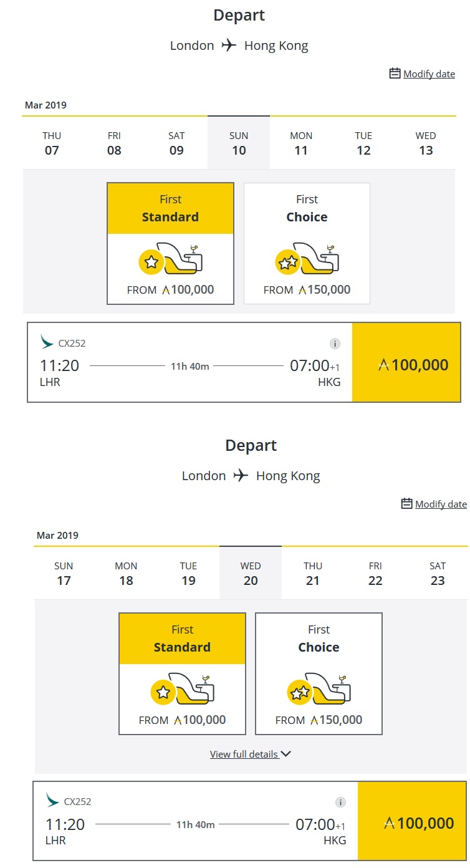Click info icon on bottom CX252 flight
This screenshot has width=470, height=868.
click(x=340, y=803)
